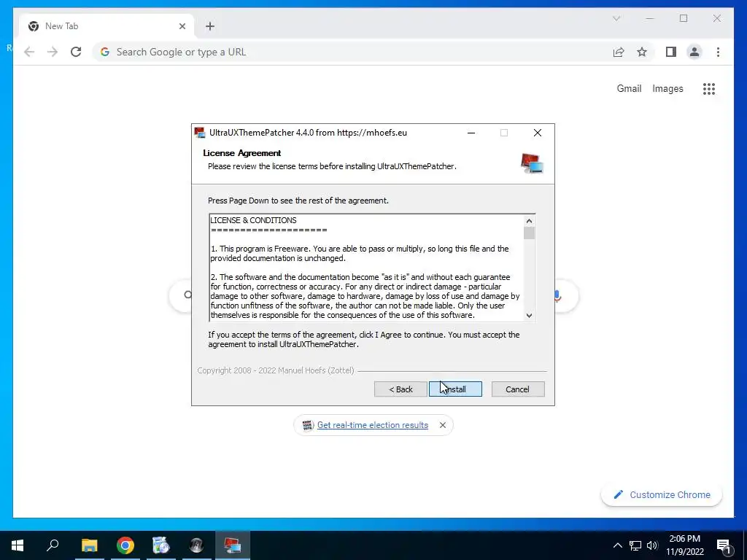The image size is (747, 560).
Task: Click Chrome back arrow
Action: click(29, 52)
